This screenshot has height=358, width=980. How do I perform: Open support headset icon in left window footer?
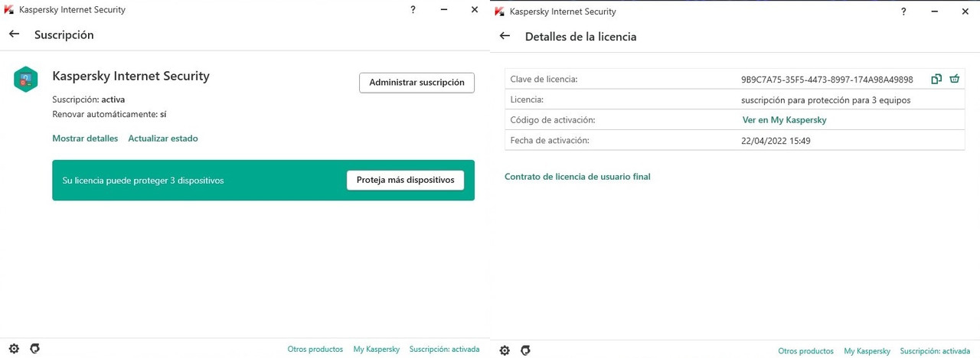tap(34, 349)
